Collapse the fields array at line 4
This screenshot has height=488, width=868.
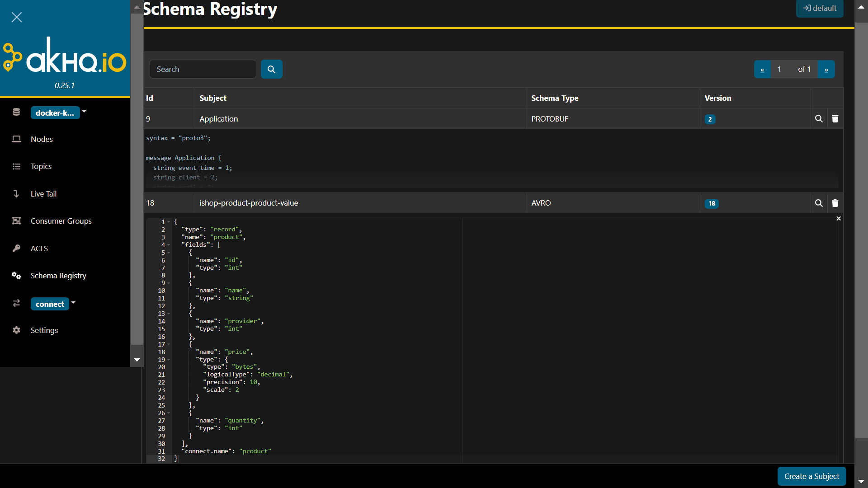tap(169, 245)
